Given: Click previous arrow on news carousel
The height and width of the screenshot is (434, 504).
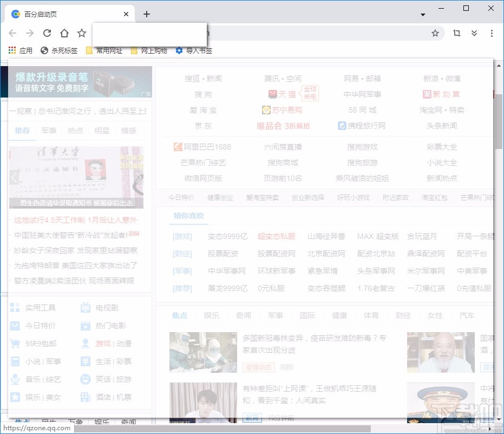Looking at the screenshot, I should point(14,177).
